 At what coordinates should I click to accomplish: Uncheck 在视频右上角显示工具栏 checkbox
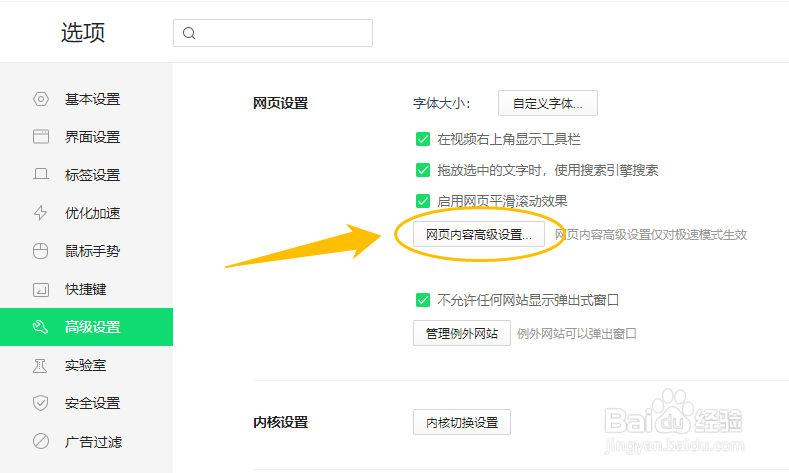pos(423,139)
